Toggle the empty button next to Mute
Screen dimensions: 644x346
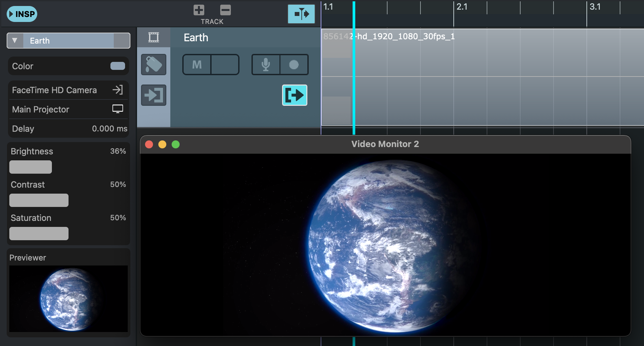click(225, 65)
